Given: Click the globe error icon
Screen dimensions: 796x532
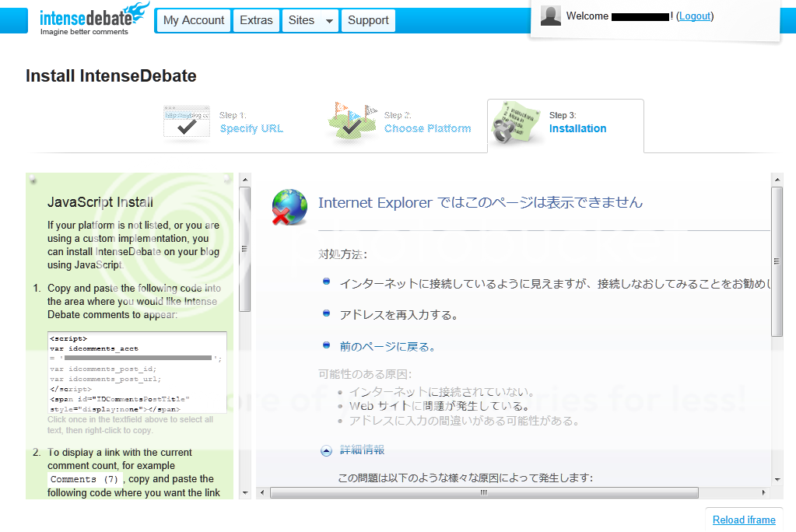Looking at the screenshot, I should coord(289,207).
